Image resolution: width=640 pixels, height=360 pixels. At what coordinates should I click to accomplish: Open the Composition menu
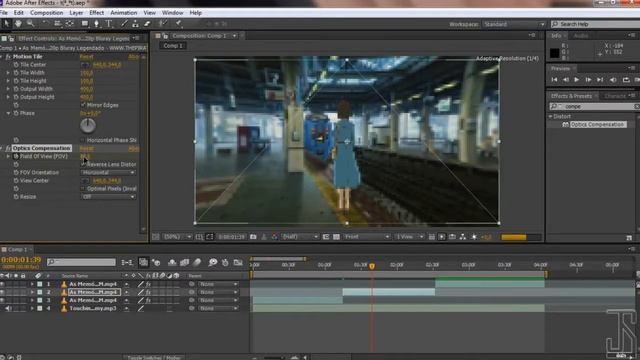click(47, 13)
